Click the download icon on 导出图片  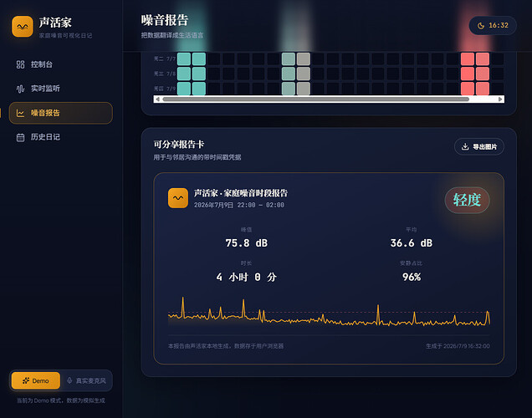(465, 146)
